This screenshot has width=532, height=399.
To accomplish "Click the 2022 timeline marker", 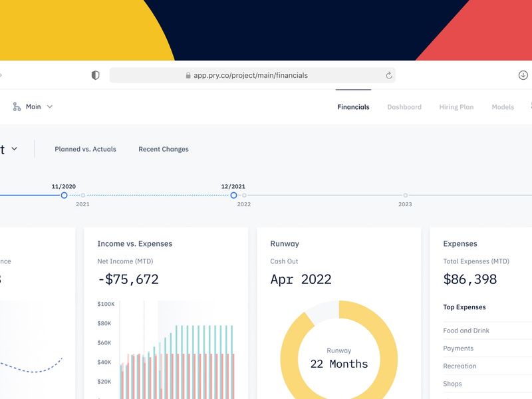I will (x=244, y=196).
